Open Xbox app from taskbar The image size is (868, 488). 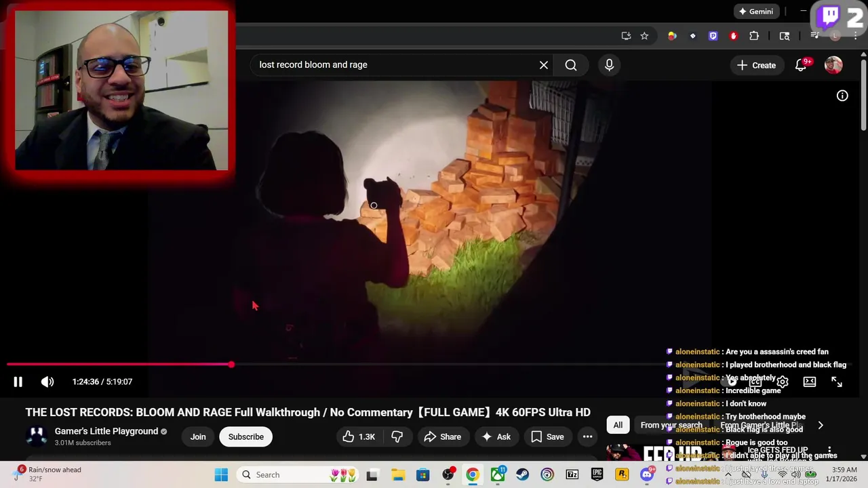tap(498, 474)
